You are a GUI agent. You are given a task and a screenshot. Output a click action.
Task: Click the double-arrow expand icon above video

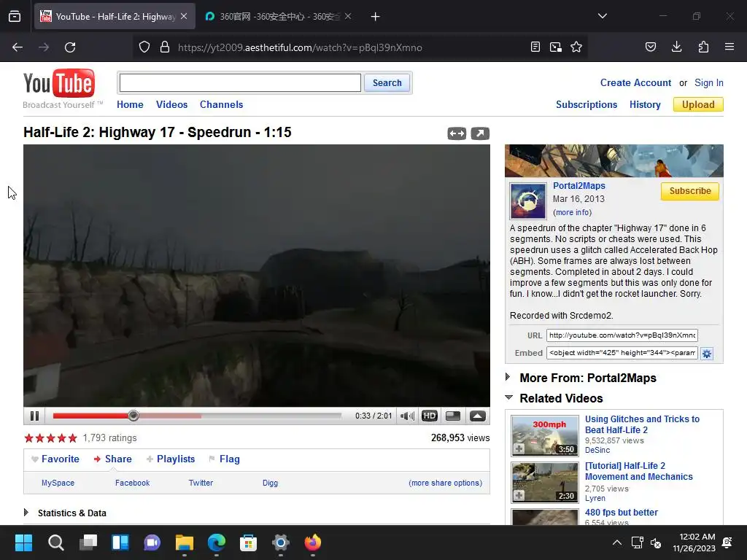(457, 134)
